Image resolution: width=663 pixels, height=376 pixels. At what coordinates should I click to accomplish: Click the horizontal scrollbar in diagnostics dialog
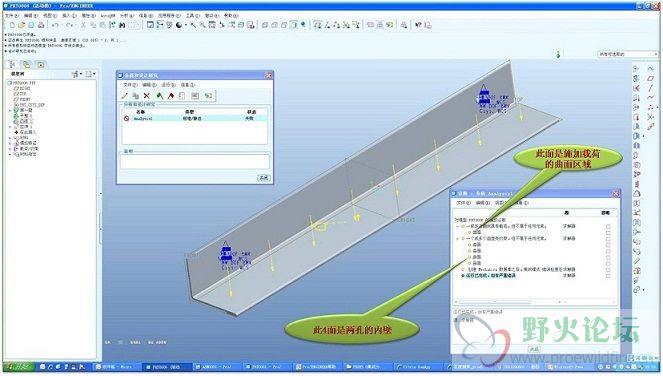click(536, 302)
